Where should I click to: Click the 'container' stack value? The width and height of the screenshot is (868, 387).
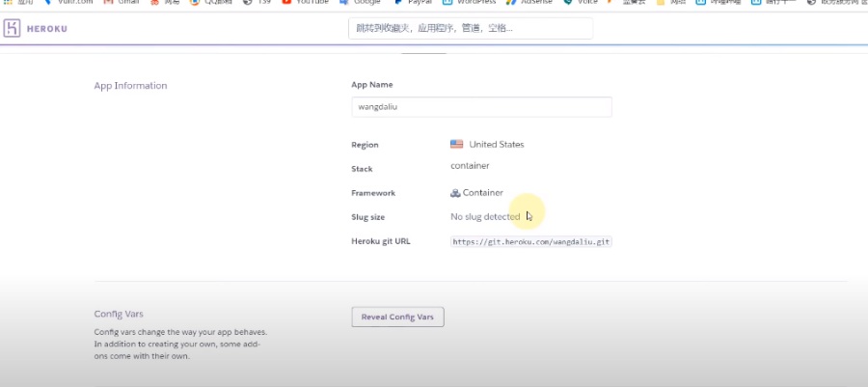470,166
